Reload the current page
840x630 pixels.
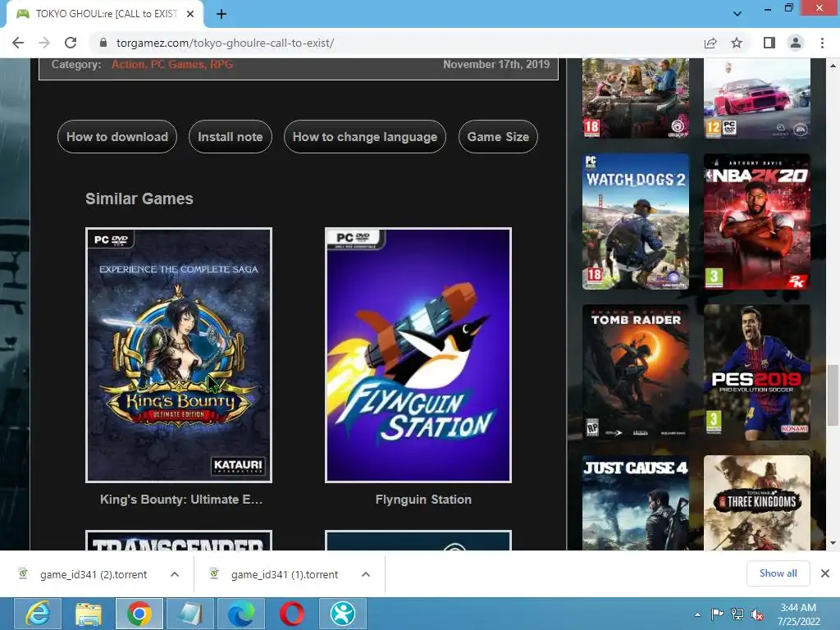pyautogui.click(x=71, y=43)
